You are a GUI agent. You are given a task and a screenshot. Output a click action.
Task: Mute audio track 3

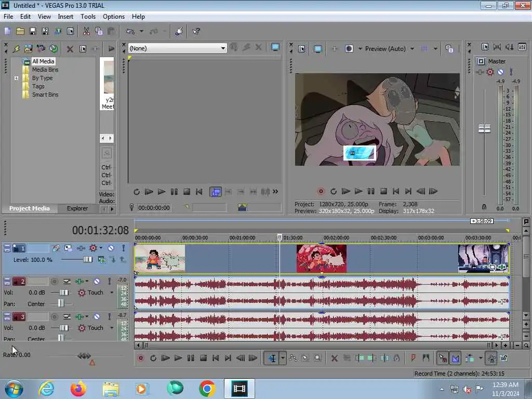pyautogui.click(x=97, y=316)
